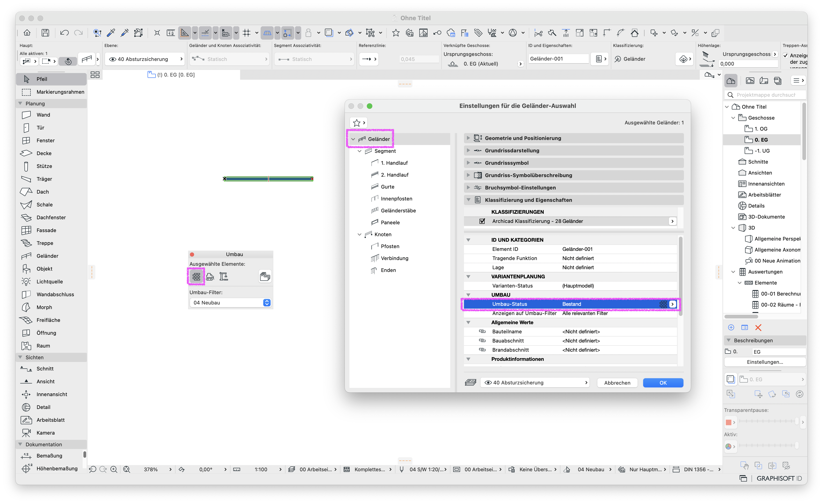The height and width of the screenshot is (504, 823).
Task: Click the OK button
Action: [663, 383]
